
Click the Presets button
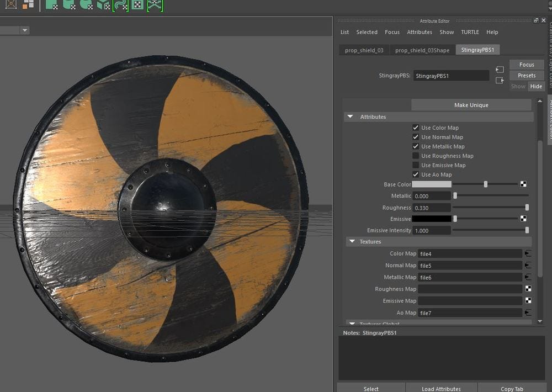[x=527, y=76]
